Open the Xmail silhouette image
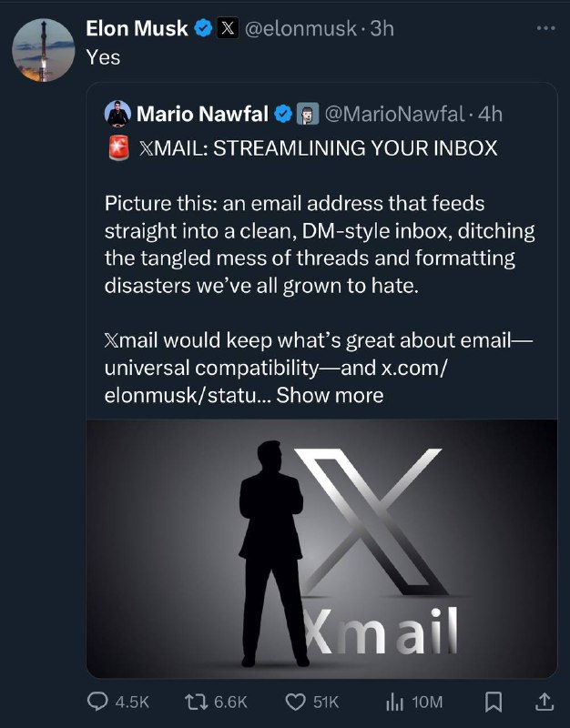The height and width of the screenshot is (728, 570). tap(321, 548)
